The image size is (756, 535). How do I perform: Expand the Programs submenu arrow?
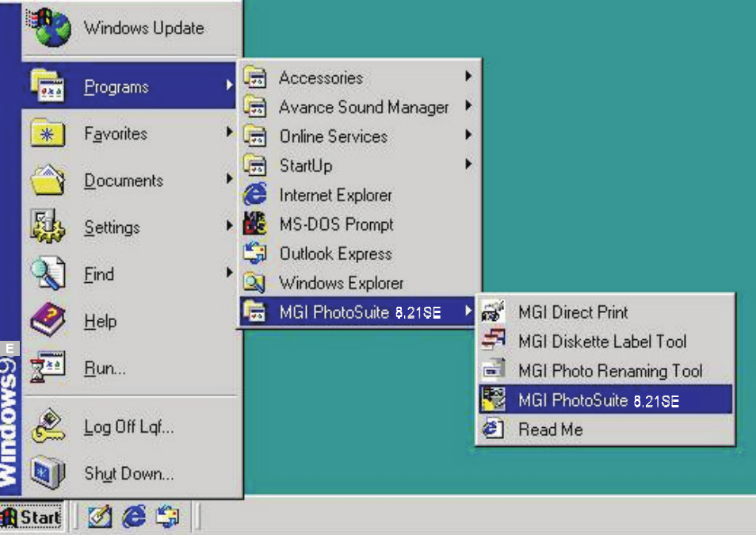point(229,86)
